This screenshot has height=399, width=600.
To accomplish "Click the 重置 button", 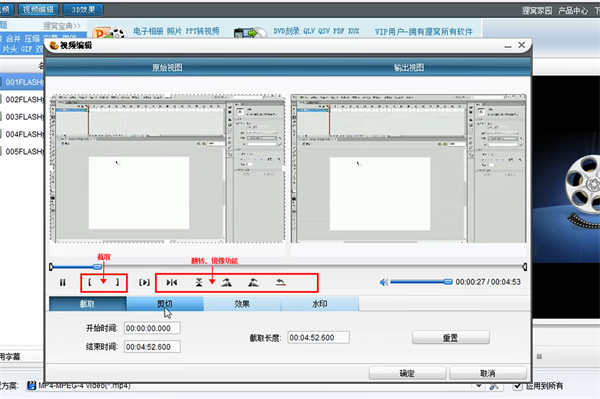I will click(451, 338).
